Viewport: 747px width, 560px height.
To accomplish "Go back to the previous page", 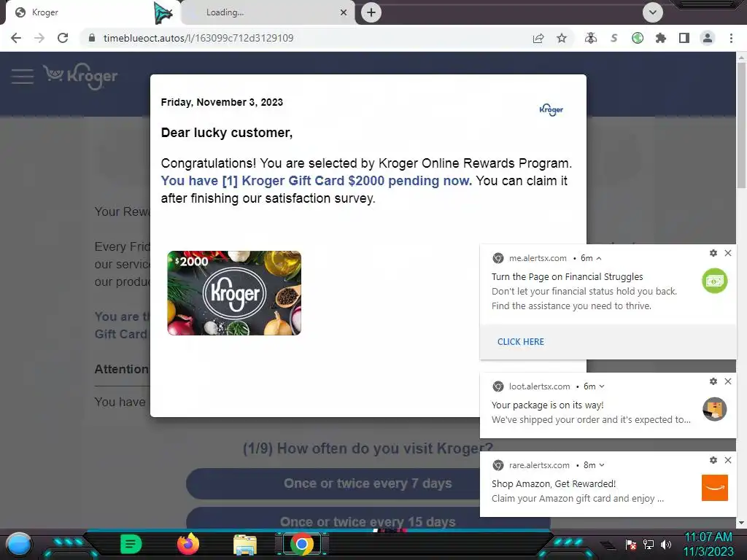I will pos(16,38).
